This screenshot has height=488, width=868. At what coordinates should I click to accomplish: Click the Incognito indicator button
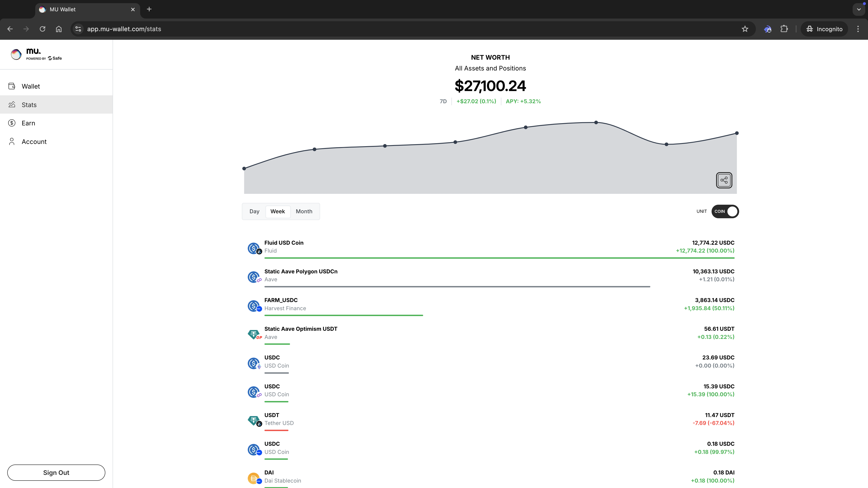[824, 29]
